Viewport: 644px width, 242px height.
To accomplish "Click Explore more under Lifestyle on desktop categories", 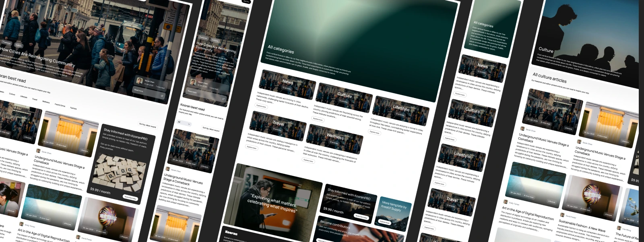I will (x=374, y=132).
